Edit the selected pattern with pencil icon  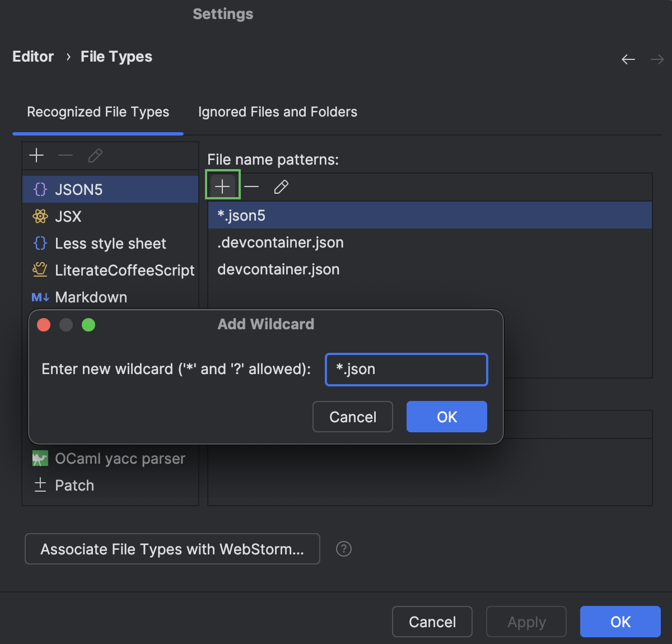pyautogui.click(x=281, y=186)
